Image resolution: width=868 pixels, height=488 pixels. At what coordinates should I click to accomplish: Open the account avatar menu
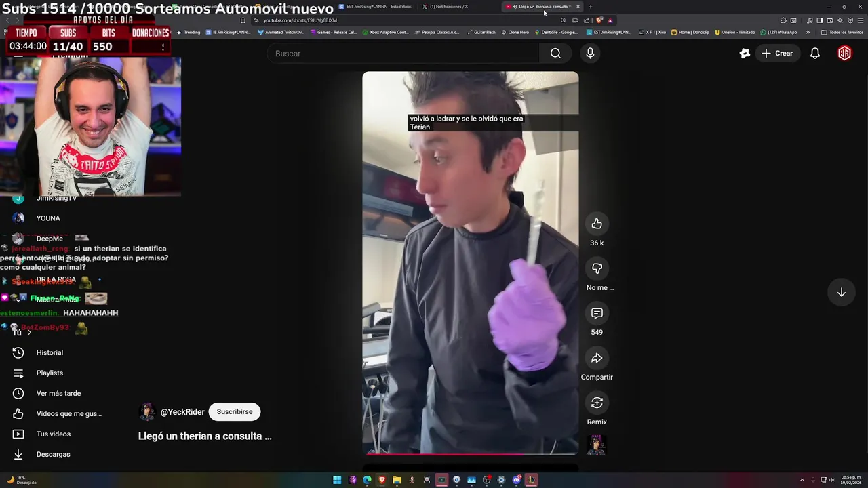[x=844, y=54]
